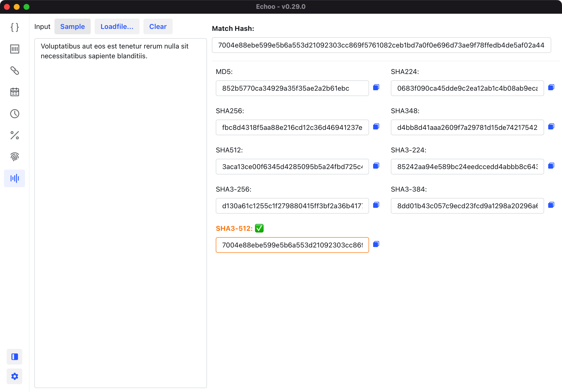
Task: Open the JSON braces tool in sidebar
Action: click(x=15, y=27)
